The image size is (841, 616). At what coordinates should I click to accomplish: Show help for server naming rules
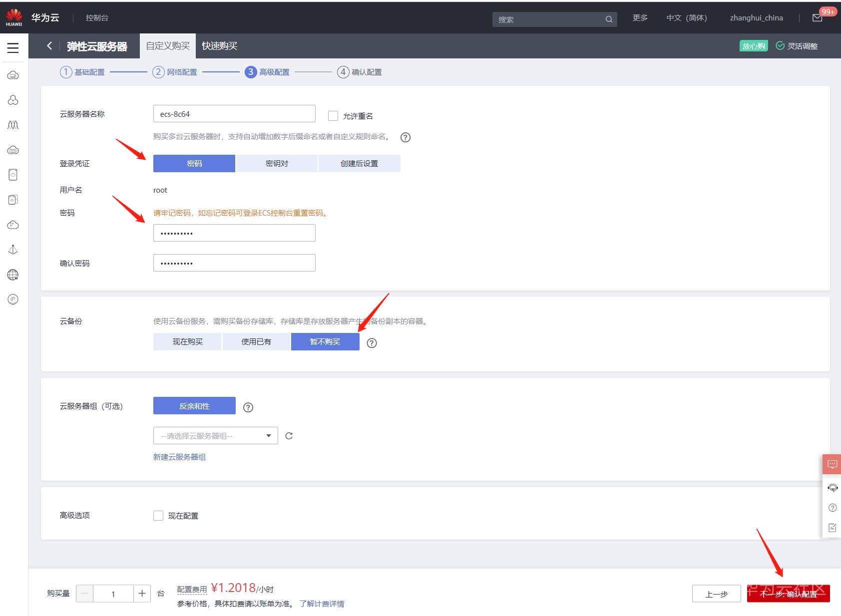click(406, 137)
